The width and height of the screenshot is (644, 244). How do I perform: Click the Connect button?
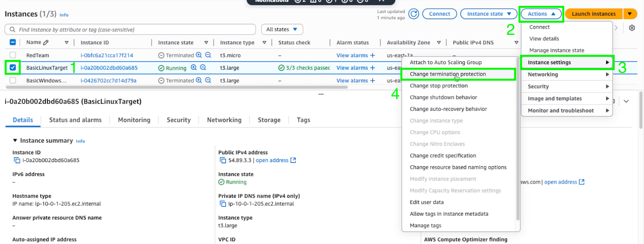coord(439,14)
